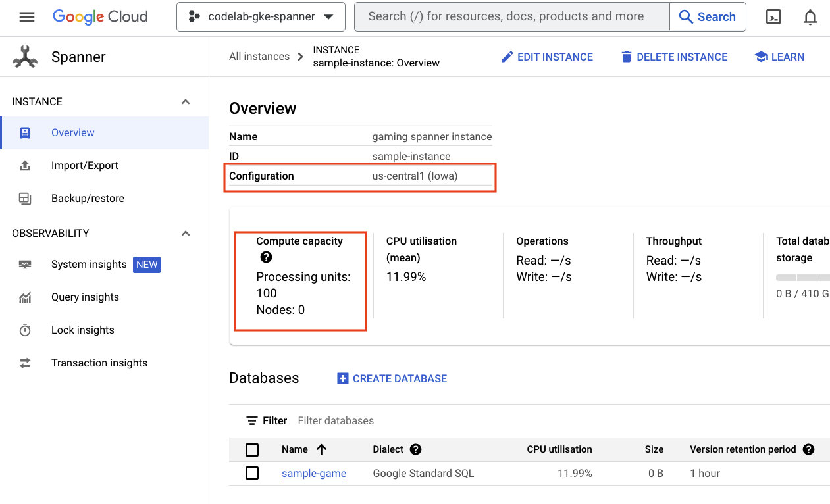Sort databases by Name arrow
The image size is (830, 504).
click(322, 449)
